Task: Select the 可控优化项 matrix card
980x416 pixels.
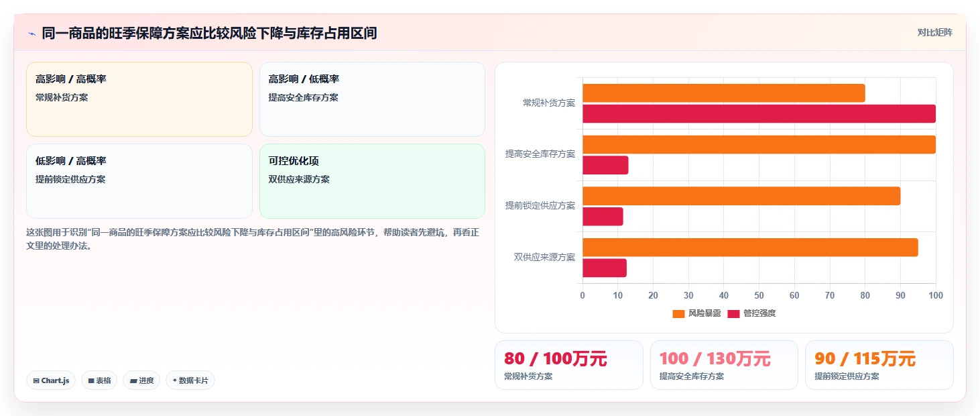Action: coord(372,181)
